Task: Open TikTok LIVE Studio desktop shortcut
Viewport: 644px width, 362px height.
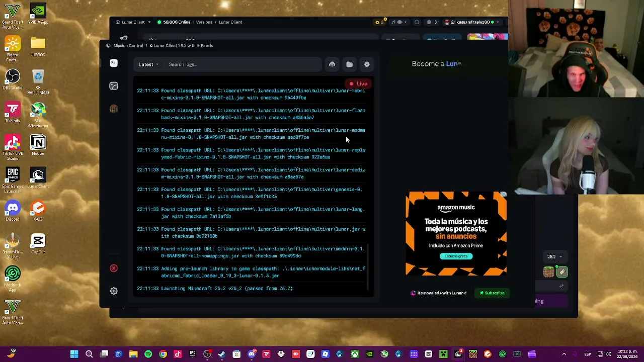Action: pyautogui.click(x=13, y=147)
